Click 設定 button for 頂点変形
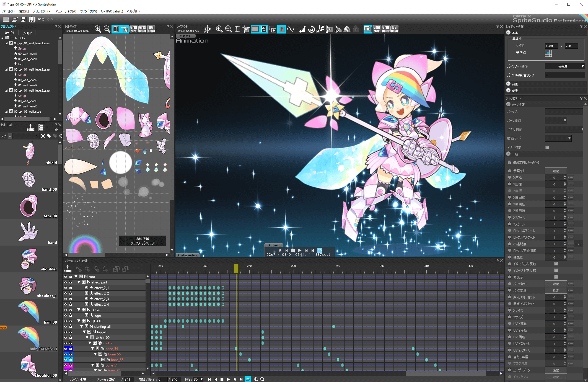588x382 pixels. (x=556, y=290)
